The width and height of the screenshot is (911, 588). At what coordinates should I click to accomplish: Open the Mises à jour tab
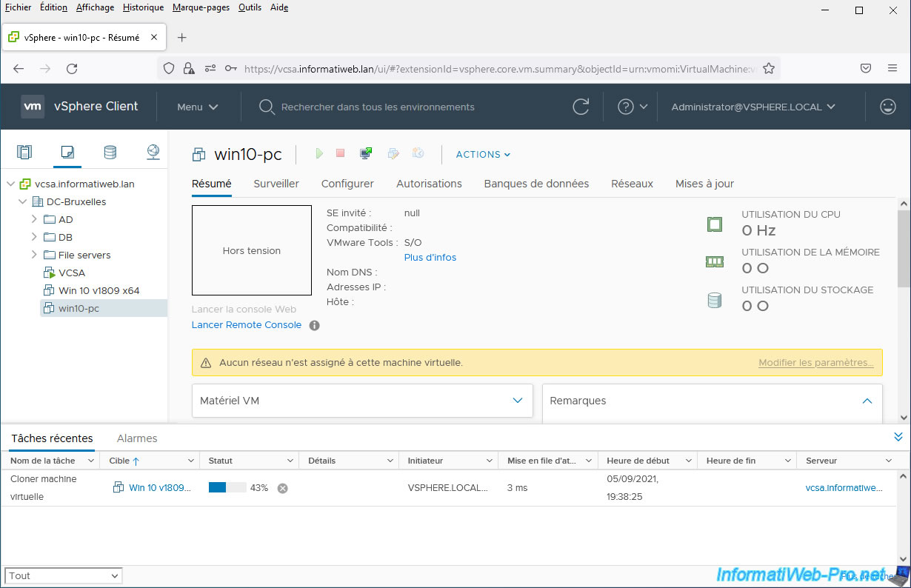[704, 184]
